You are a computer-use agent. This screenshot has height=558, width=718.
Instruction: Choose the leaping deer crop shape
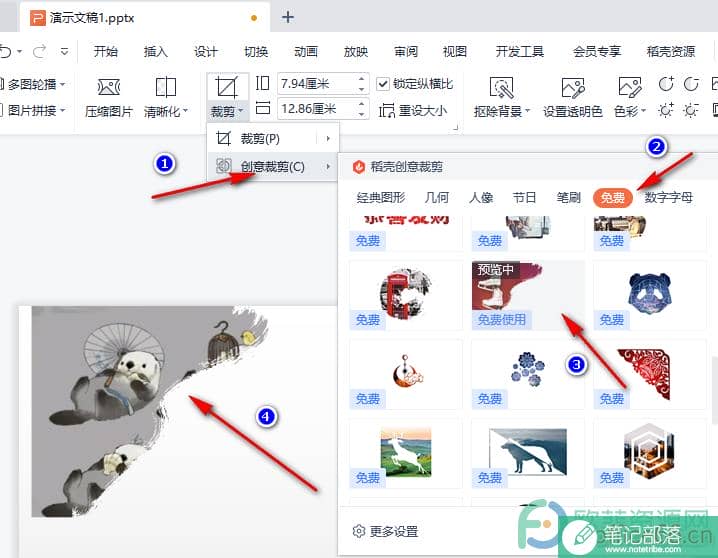406,453
